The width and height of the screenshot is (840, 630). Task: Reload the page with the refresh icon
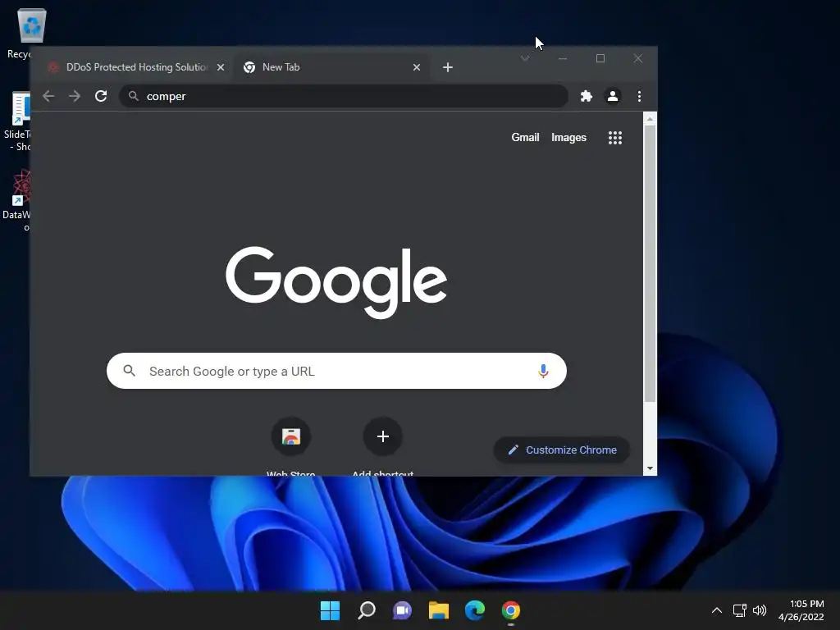101,97
